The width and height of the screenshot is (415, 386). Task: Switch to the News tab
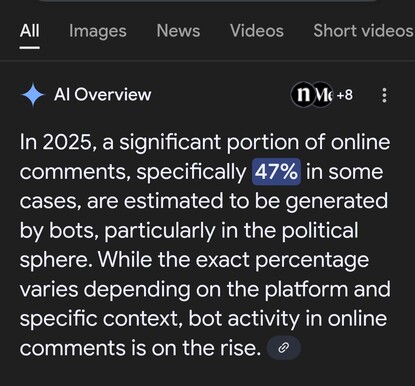pyautogui.click(x=178, y=31)
